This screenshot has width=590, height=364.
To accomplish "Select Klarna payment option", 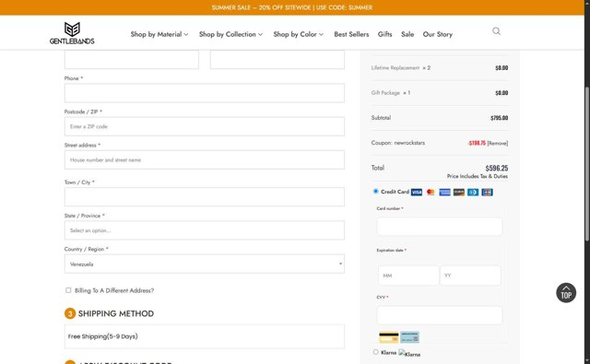I will 375,352.
